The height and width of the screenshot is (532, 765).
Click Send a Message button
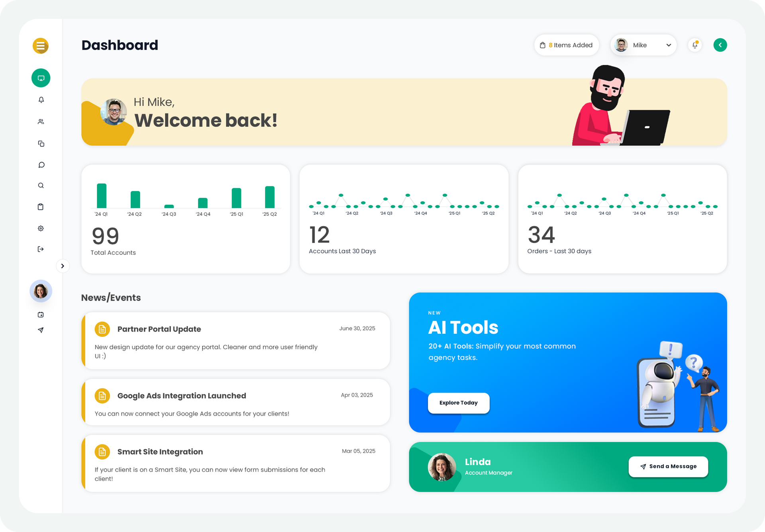(x=668, y=466)
